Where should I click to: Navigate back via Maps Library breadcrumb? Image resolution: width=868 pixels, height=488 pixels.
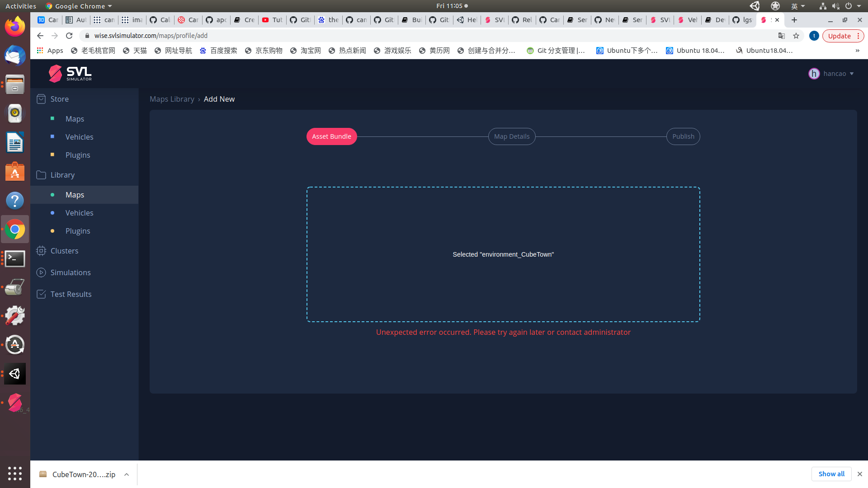click(x=172, y=99)
